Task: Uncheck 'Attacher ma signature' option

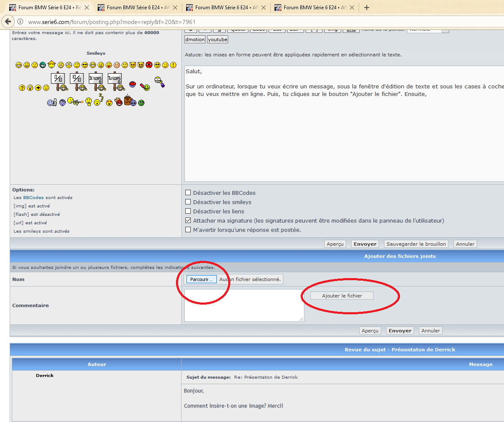Action: pos(188,220)
